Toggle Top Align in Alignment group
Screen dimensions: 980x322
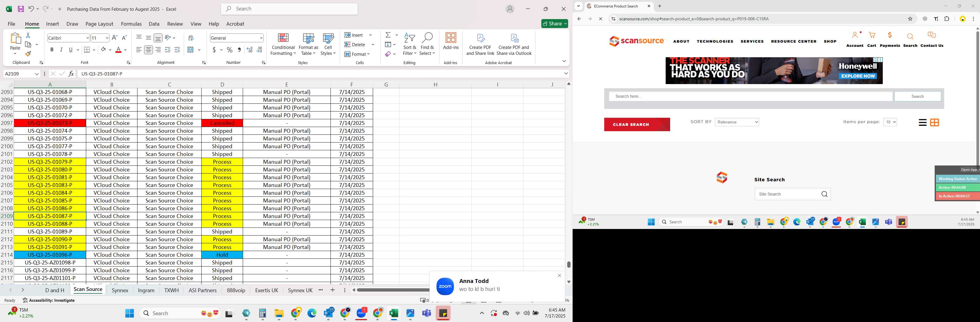click(x=139, y=38)
